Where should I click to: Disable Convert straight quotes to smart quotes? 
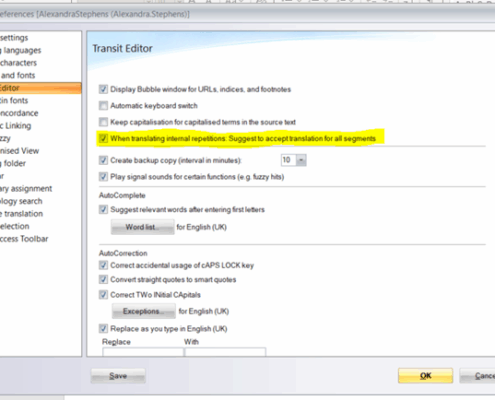point(103,279)
